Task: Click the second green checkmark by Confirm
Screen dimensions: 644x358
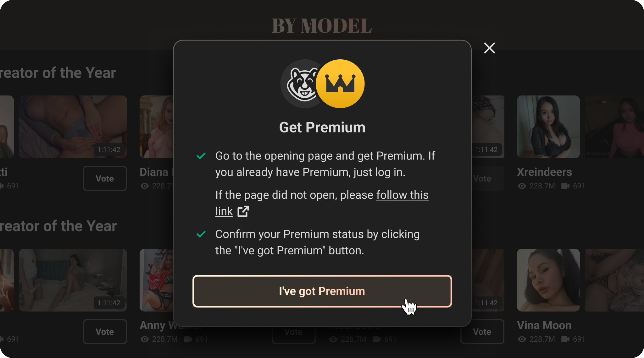Action: point(201,234)
